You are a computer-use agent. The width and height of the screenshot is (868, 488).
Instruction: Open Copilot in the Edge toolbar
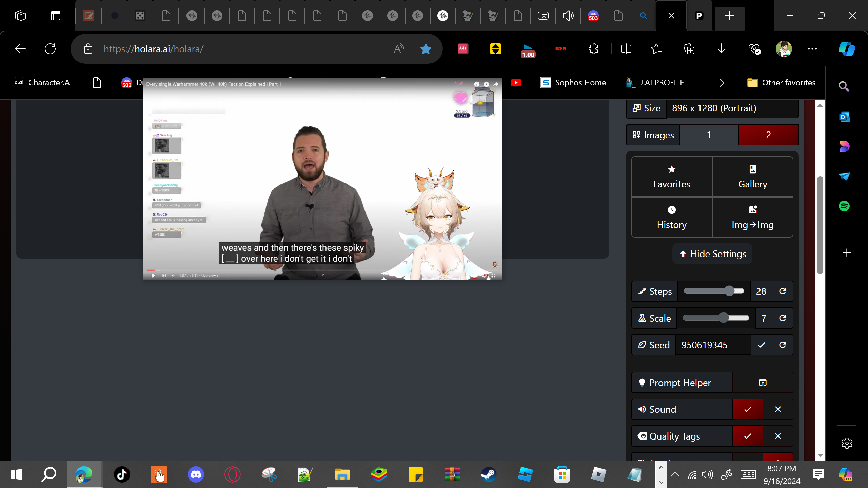pos(847,49)
